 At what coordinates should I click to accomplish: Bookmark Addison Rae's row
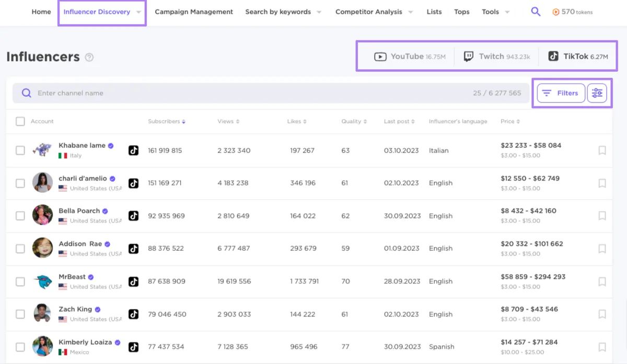coord(602,249)
